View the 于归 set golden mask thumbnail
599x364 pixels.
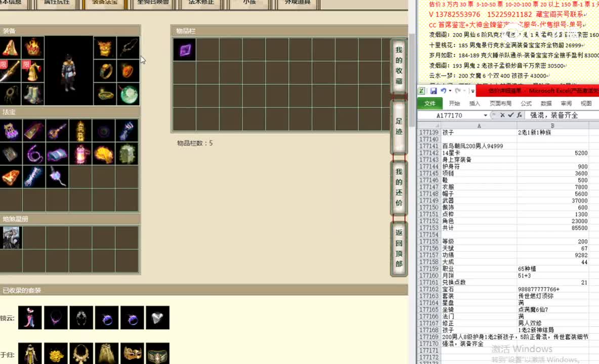tap(132, 354)
